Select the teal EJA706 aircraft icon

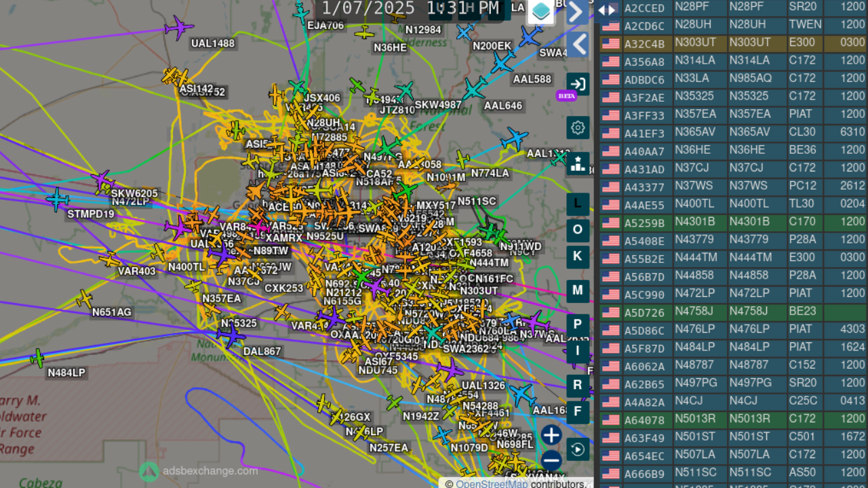click(x=301, y=13)
